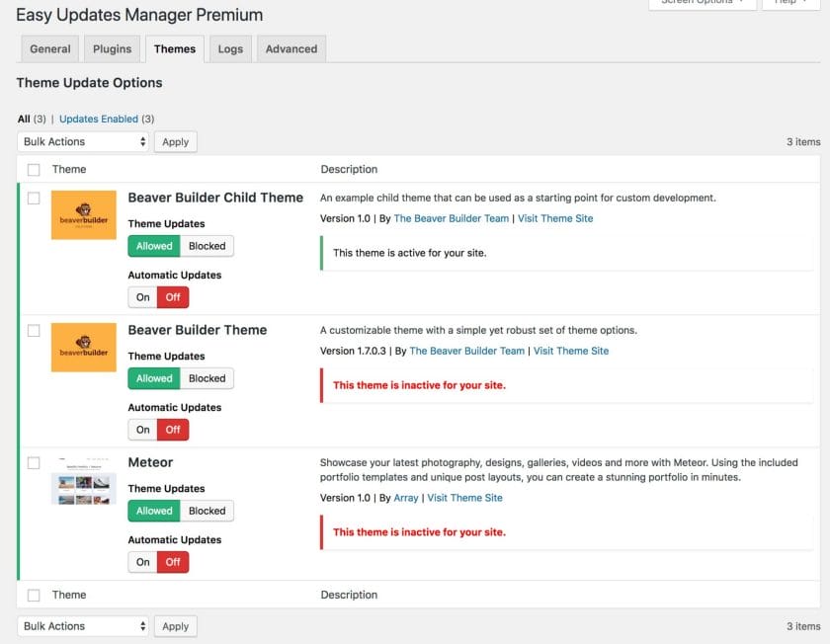Check the Beaver Builder Child Theme checkbox
Screen dimensions: 830x644
click(x=34, y=199)
